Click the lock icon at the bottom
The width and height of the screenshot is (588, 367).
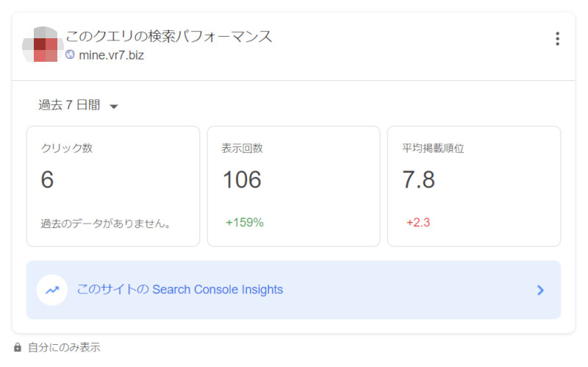[x=18, y=347]
